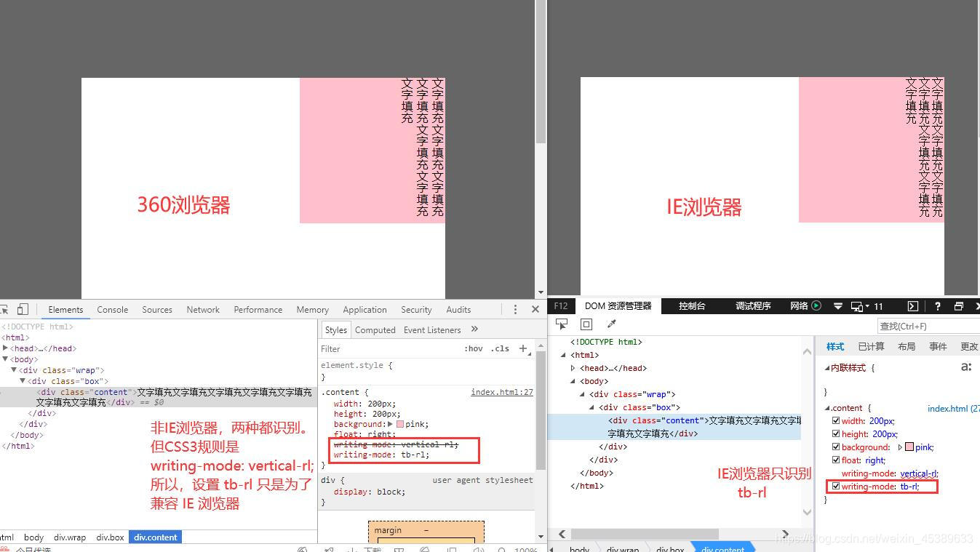Collapse div.box node in Chrome tree
Image resolution: width=980 pixels, height=552 pixels.
[23, 380]
